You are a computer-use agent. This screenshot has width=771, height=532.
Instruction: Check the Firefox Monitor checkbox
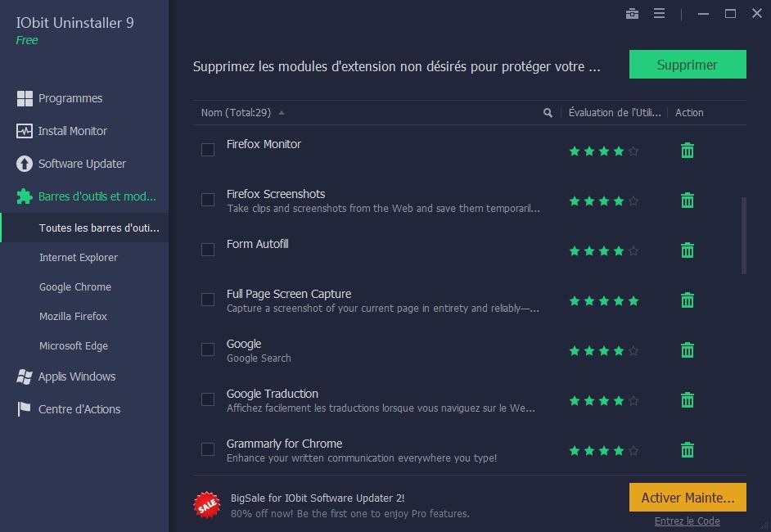[208, 150]
